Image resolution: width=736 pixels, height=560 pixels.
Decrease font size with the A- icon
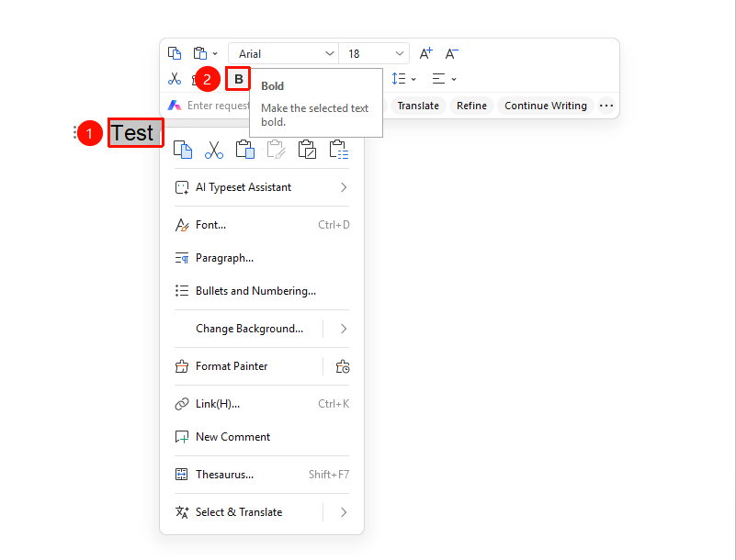pos(451,53)
